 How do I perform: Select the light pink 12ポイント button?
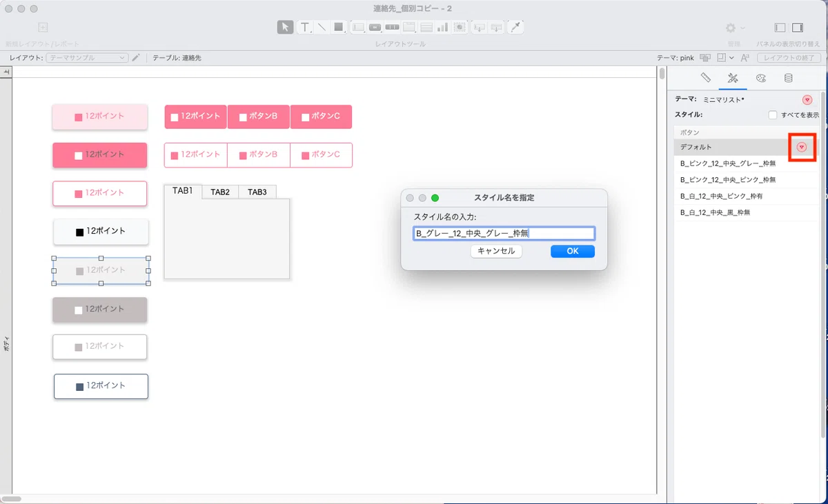[100, 117]
